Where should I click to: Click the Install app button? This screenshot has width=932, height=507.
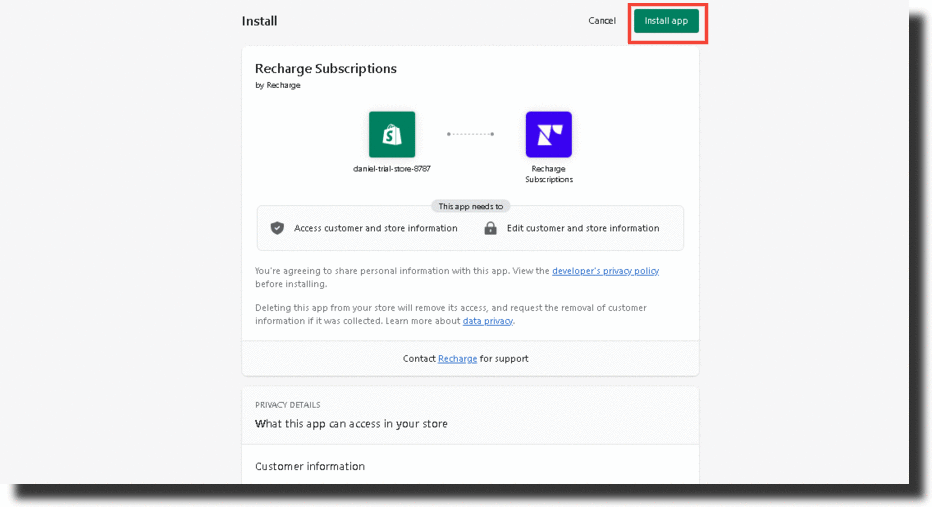(x=666, y=21)
